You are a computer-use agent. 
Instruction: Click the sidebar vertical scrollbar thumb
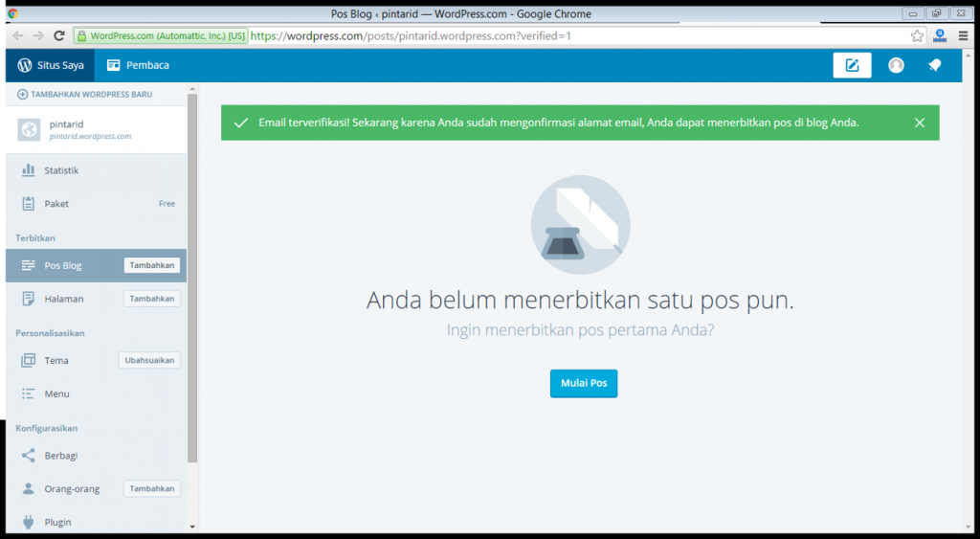[x=191, y=278]
